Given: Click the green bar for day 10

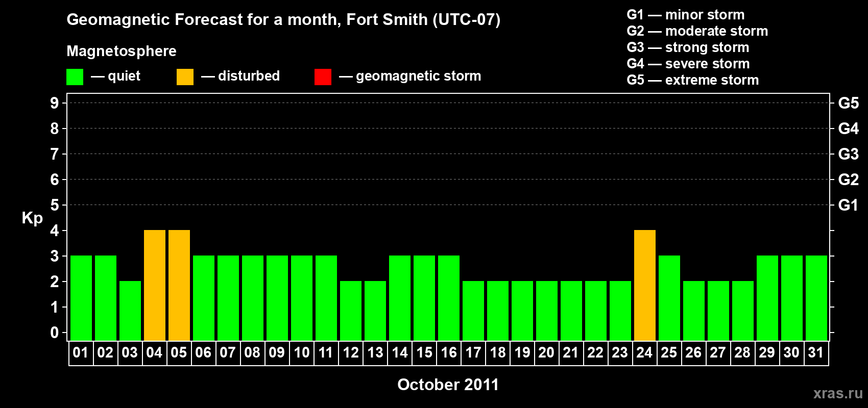Looking at the screenshot, I should [x=302, y=298].
